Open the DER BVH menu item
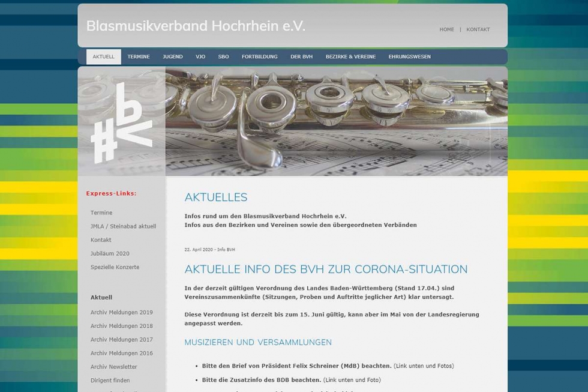 click(301, 56)
